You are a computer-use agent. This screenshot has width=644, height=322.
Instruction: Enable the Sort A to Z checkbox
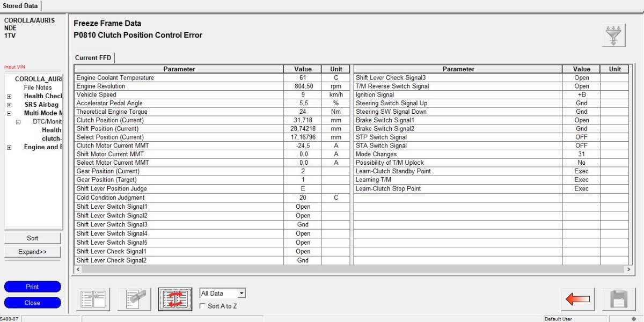(x=202, y=306)
